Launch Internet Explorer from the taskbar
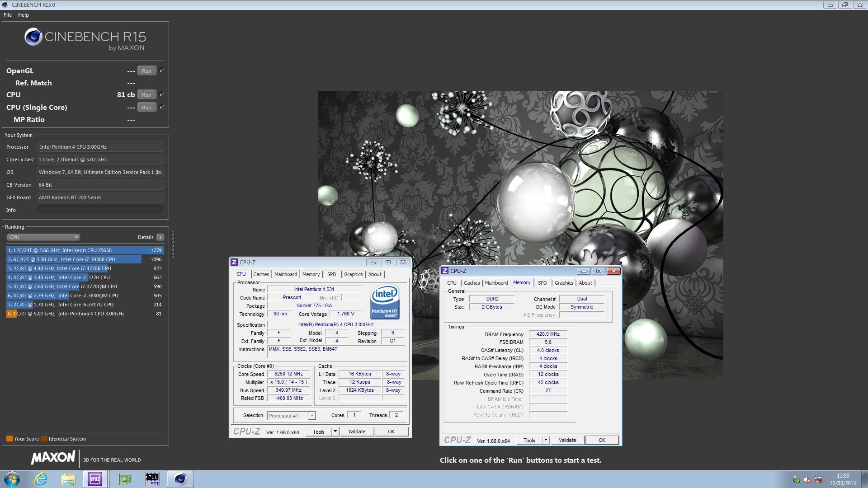 click(40, 479)
